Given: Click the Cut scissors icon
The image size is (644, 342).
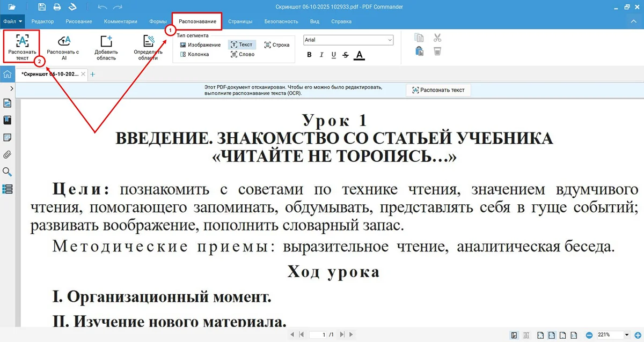Looking at the screenshot, I should (x=437, y=38).
